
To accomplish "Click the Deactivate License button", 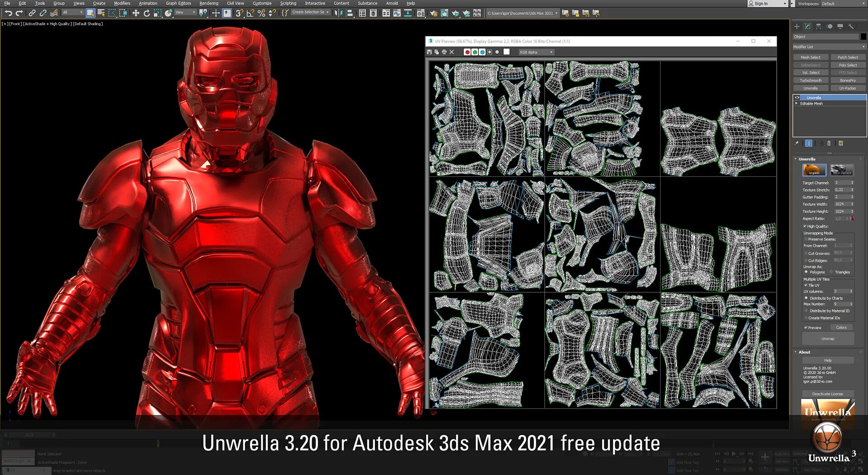I will (828, 394).
